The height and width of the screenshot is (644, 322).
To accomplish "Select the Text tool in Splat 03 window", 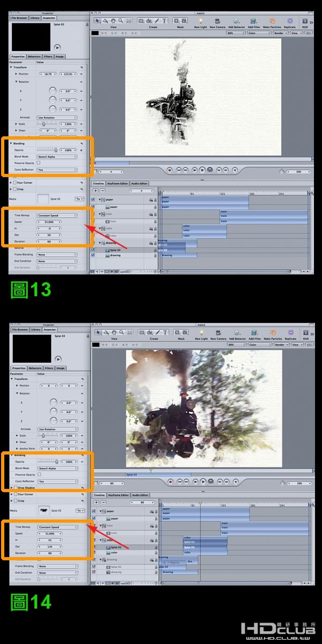I will point(164,333).
